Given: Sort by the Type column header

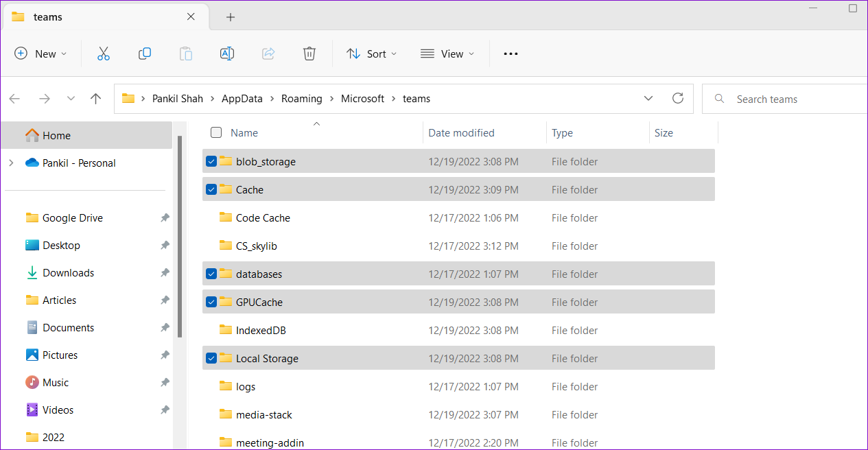Looking at the screenshot, I should (562, 132).
